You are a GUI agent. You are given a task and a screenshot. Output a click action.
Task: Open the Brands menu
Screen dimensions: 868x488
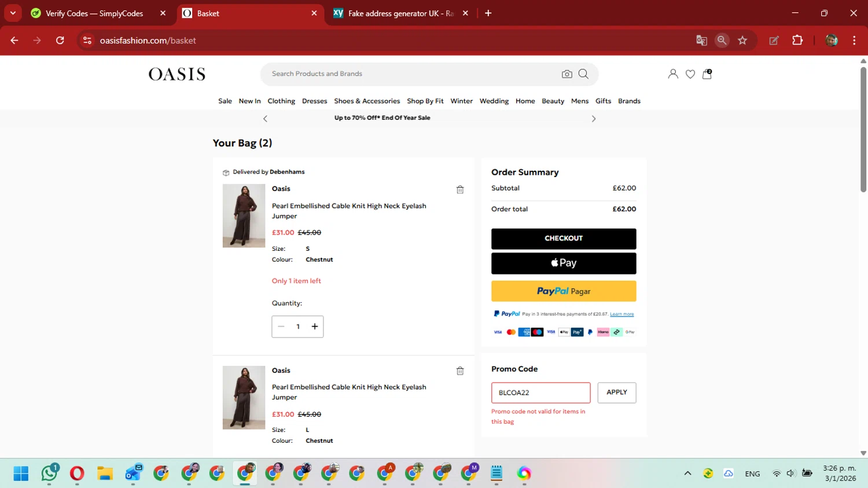click(x=630, y=101)
